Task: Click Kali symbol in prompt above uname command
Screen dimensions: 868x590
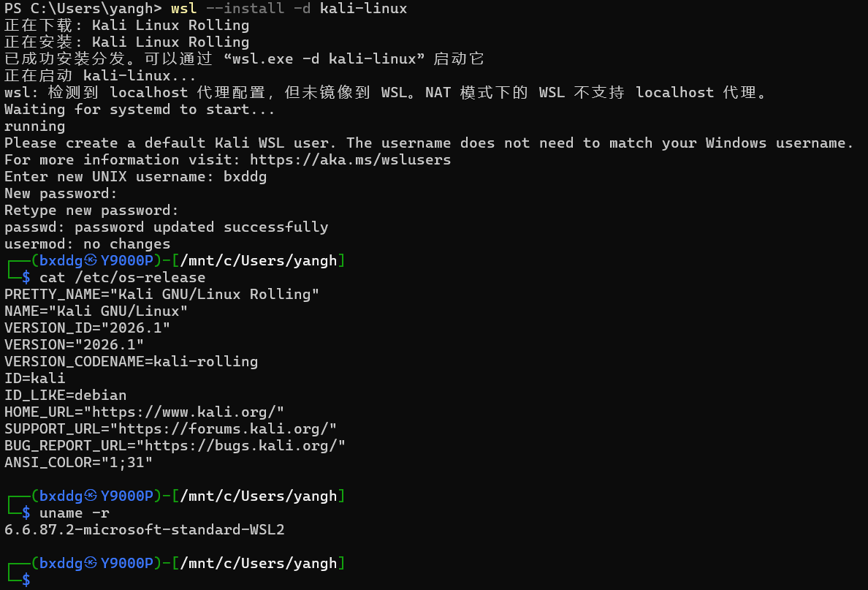Action: point(91,496)
